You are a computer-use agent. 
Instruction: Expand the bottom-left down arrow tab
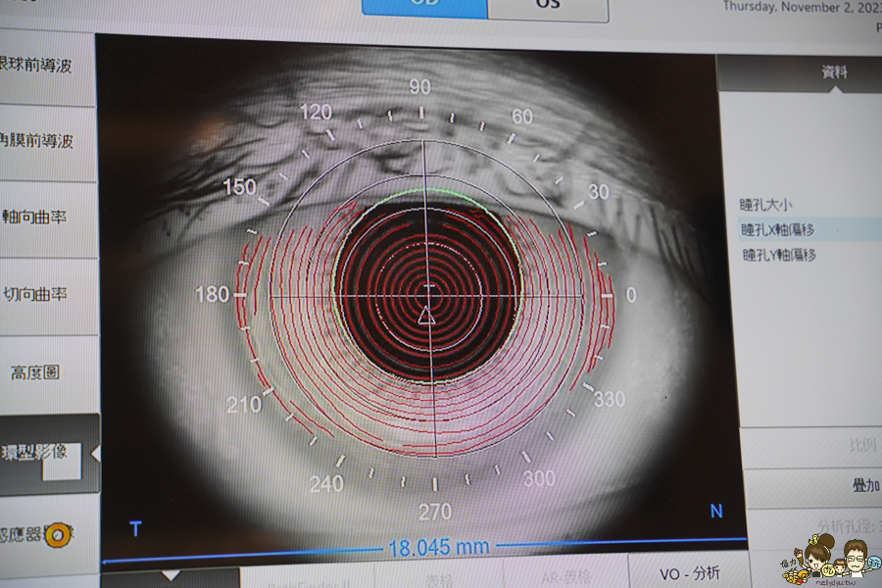170,576
